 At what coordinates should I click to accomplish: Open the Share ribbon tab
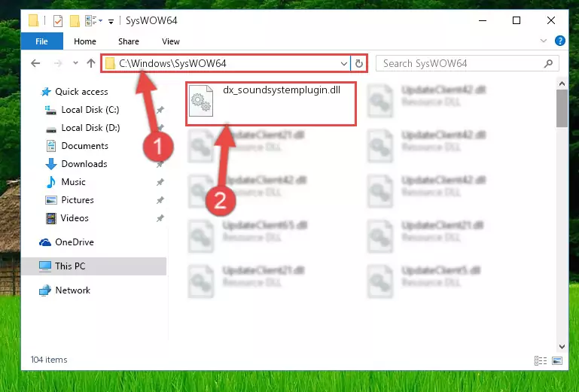(x=129, y=41)
